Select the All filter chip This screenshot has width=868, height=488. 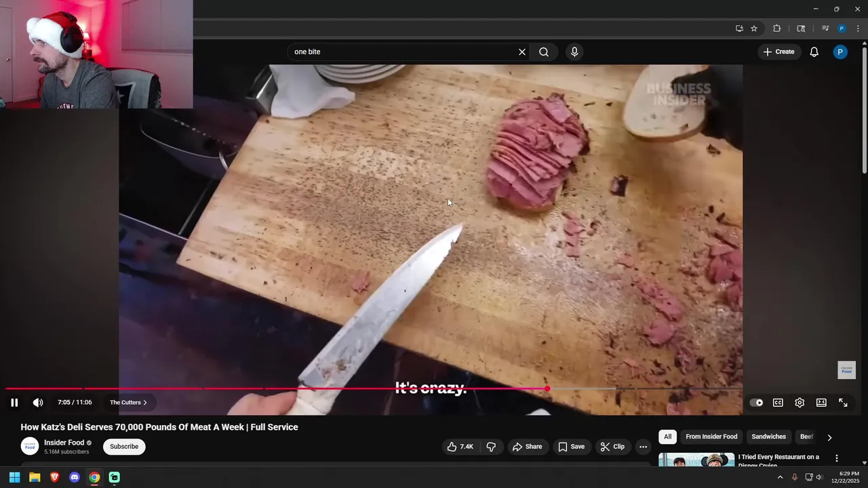(667, 437)
